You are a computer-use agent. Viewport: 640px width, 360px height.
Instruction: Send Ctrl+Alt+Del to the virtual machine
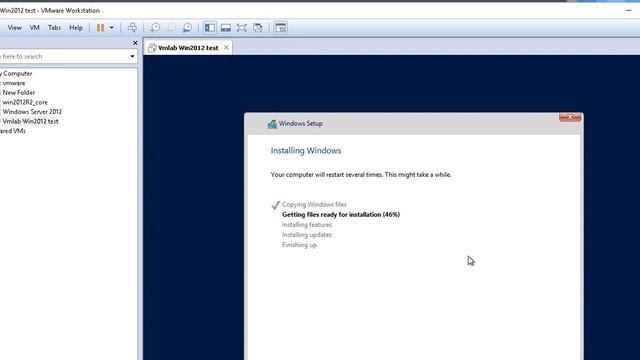click(132, 28)
